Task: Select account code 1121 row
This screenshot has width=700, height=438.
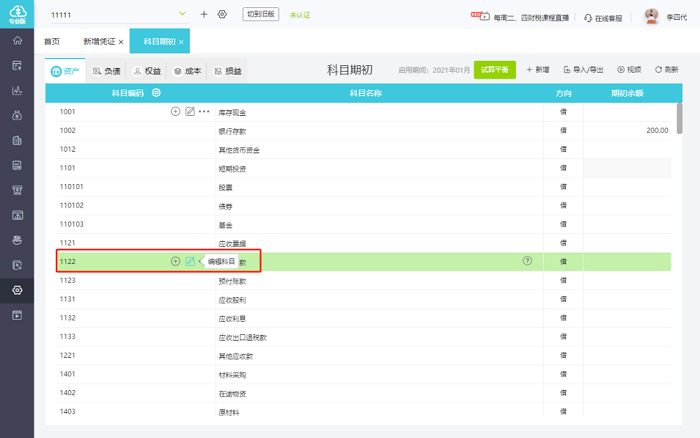Action: click(364, 243)
